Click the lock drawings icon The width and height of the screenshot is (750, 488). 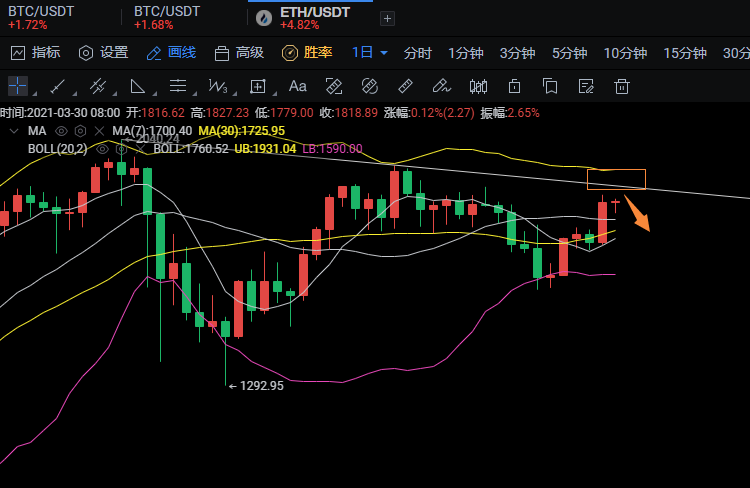(x=514, y=87)
